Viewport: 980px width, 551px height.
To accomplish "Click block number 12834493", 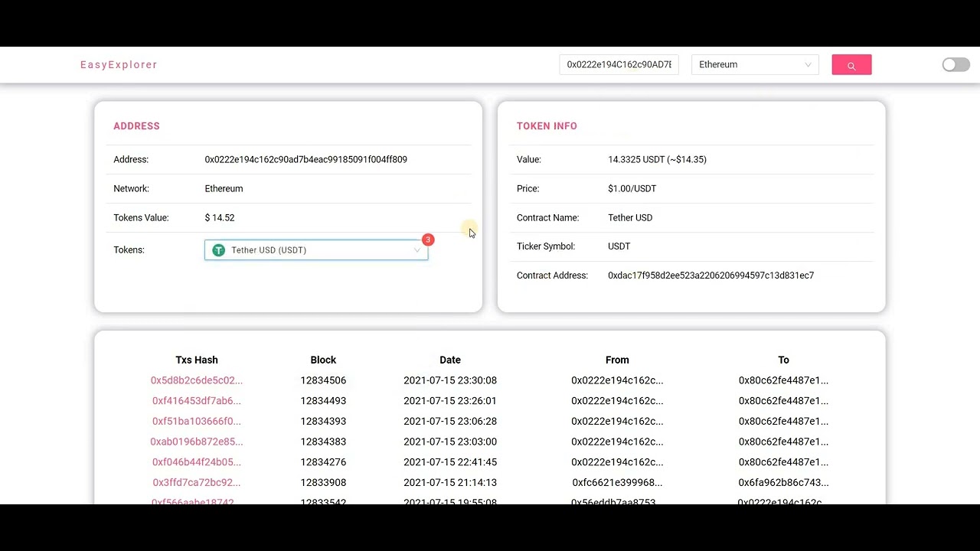I will click(x=323, y=401).
